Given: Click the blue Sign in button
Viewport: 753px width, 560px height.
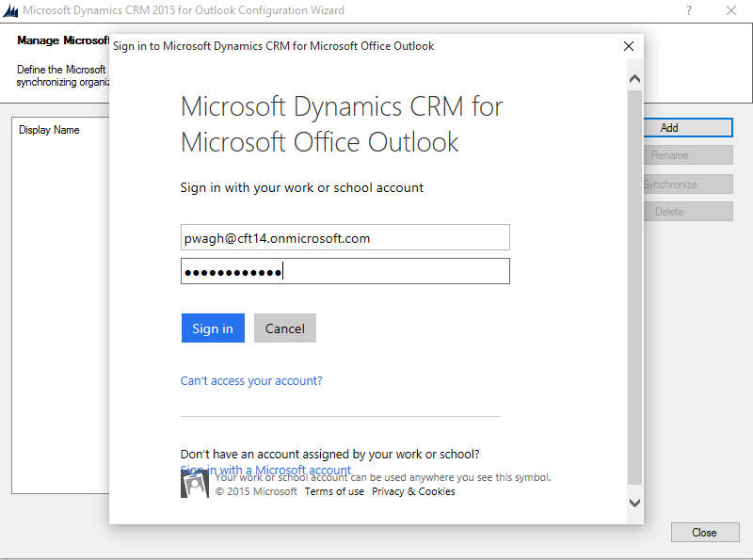Looking at the screenshot, I should coord(213,328).
